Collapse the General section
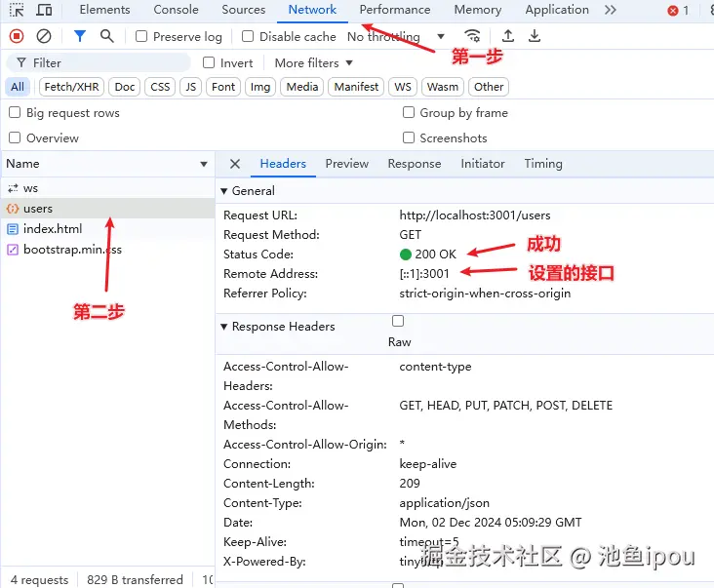The height and width of the screenshot is (588, 714). click(x=224, y=191)
